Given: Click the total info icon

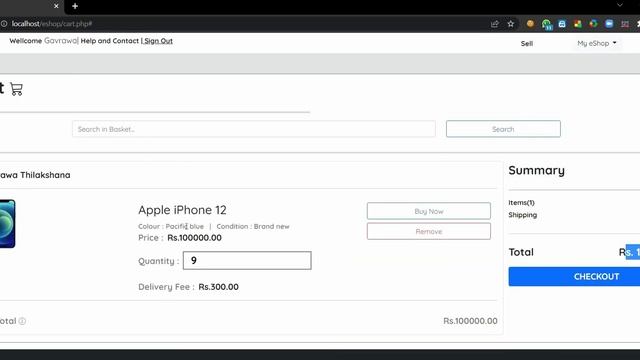Looking at the screenshot, I should coord(22,321).
